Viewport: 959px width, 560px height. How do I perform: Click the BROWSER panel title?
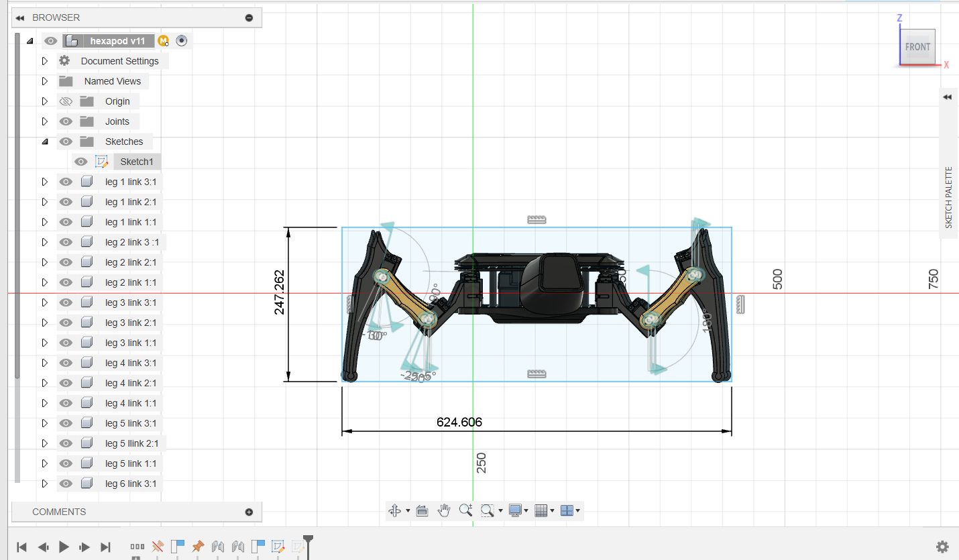click(56, 17)
